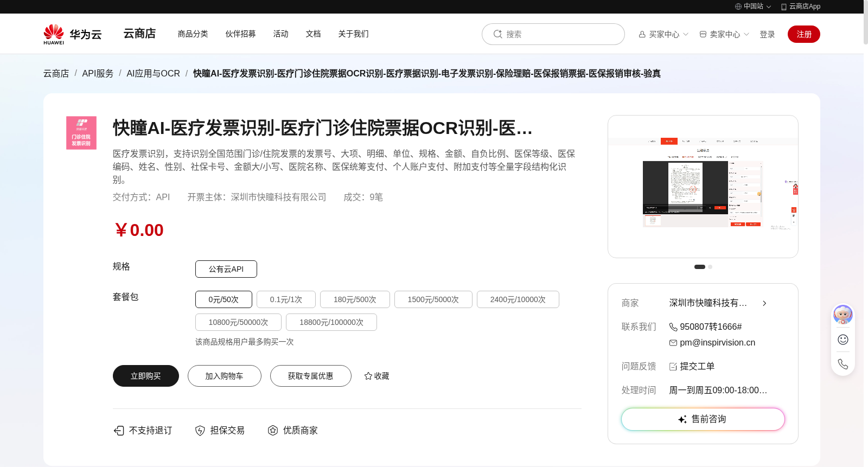
Task: Click the 登录 link
Action: coord(767,34)
